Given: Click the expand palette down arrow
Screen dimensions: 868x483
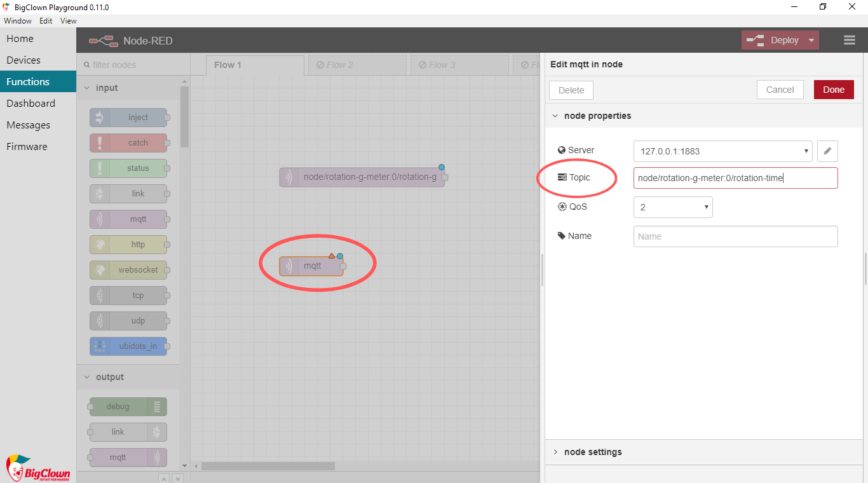Looking at the screenshot, I should pyautogui.click(x=178, y=479).
